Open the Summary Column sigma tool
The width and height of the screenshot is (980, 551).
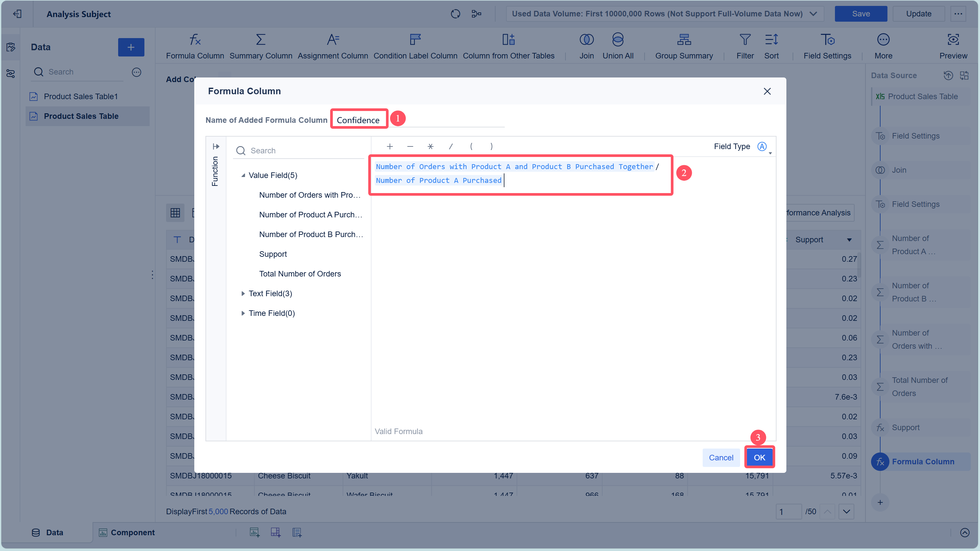(261, 40)
